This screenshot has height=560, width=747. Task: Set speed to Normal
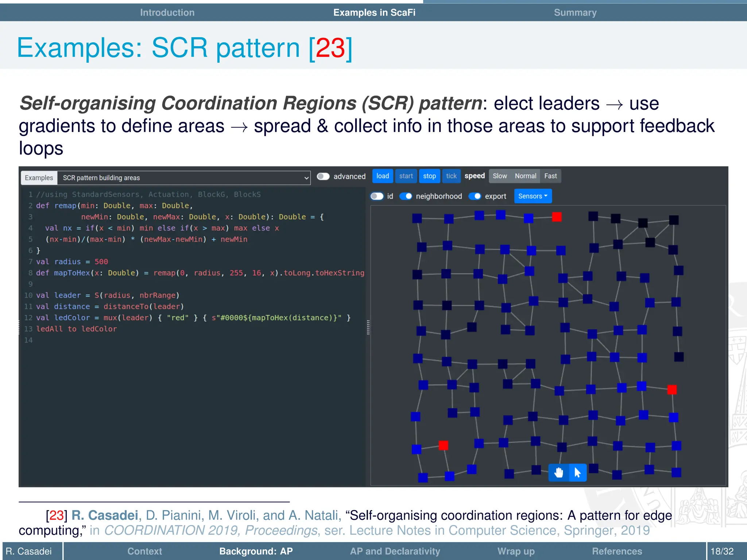525,176
